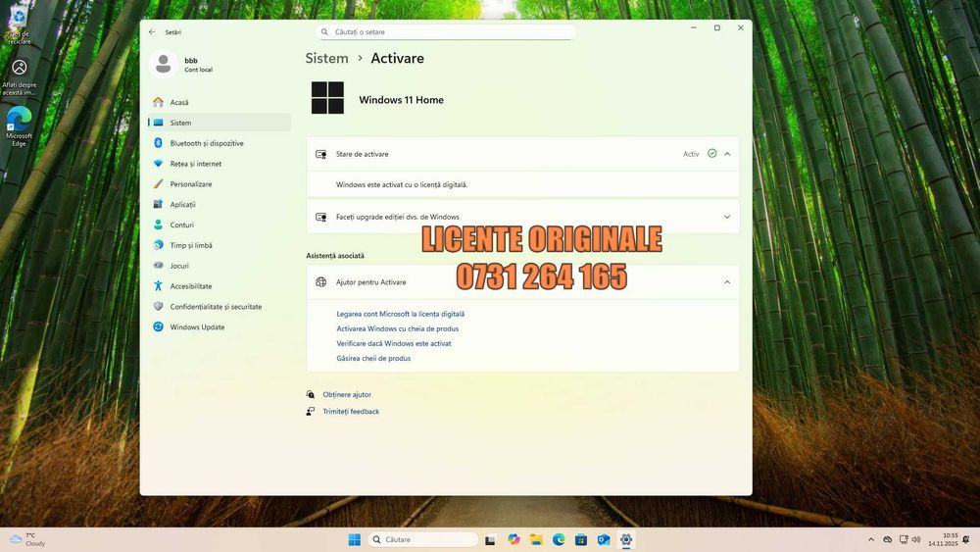Open Windows Update in the sidebar
Screen dimensions: 980x552
220,326
